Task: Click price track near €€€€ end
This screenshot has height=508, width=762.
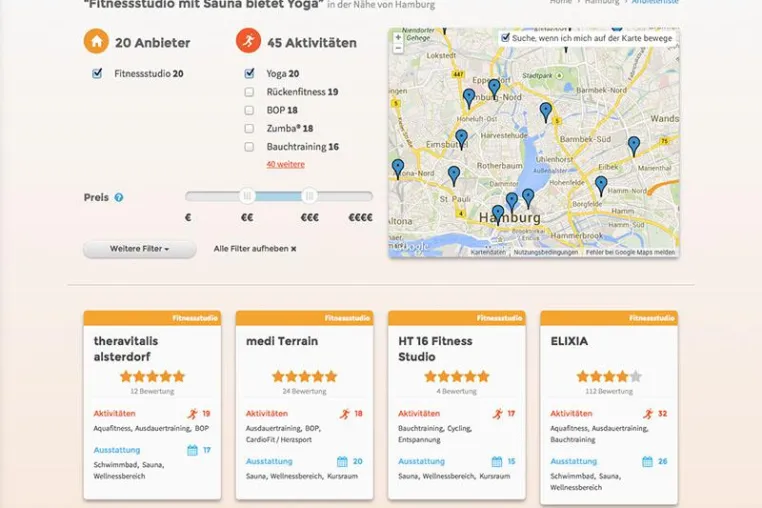Action: click(x=361, y=196)
